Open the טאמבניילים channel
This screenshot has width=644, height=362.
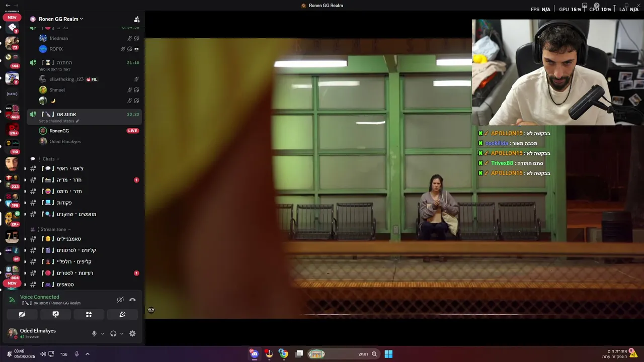click(x=84, y=239)
